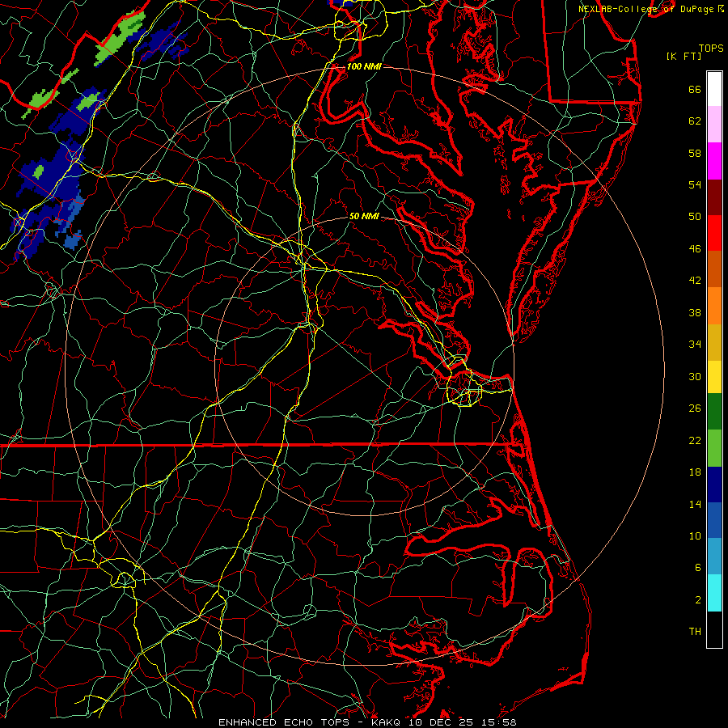Viewport: 728px width, 728px height.
Task: Click the light green 26 kft legend swatch
Action: coord(714,448)
